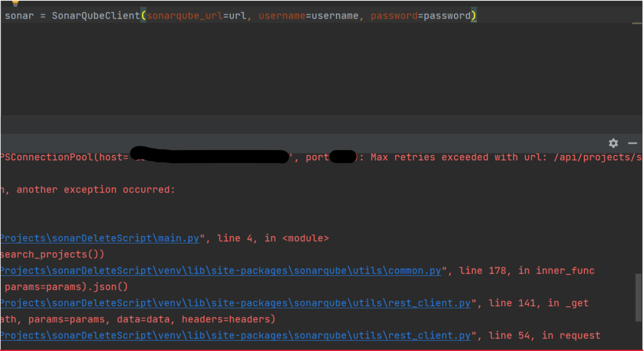Click 'another exception occurred:' console line
Screen dimensions: 644x351
(96, 190)
